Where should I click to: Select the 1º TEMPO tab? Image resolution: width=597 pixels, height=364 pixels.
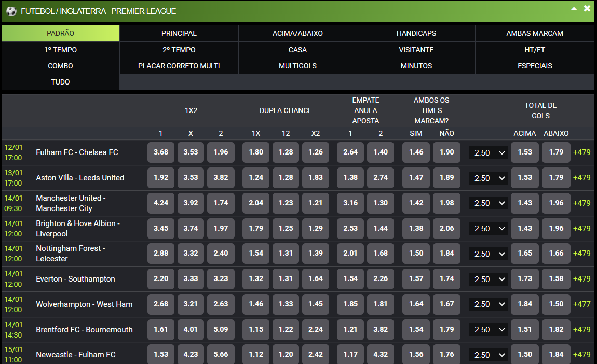click(x=61, y=50)
